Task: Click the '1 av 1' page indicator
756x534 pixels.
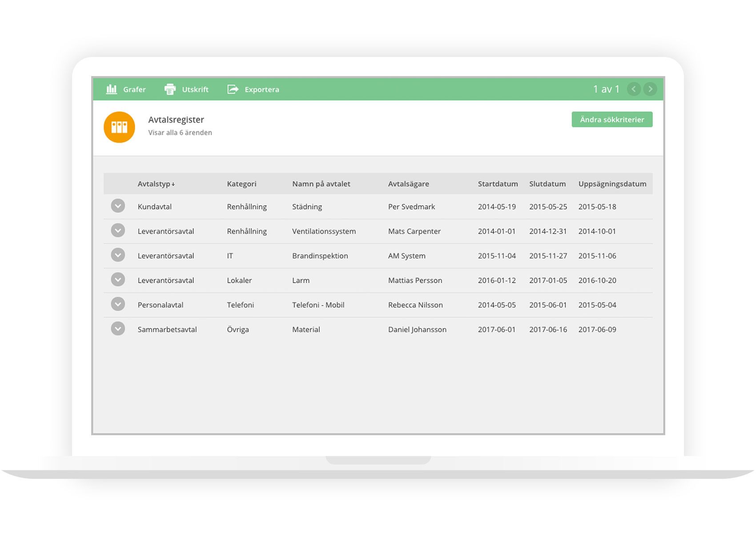Action: 606,89
